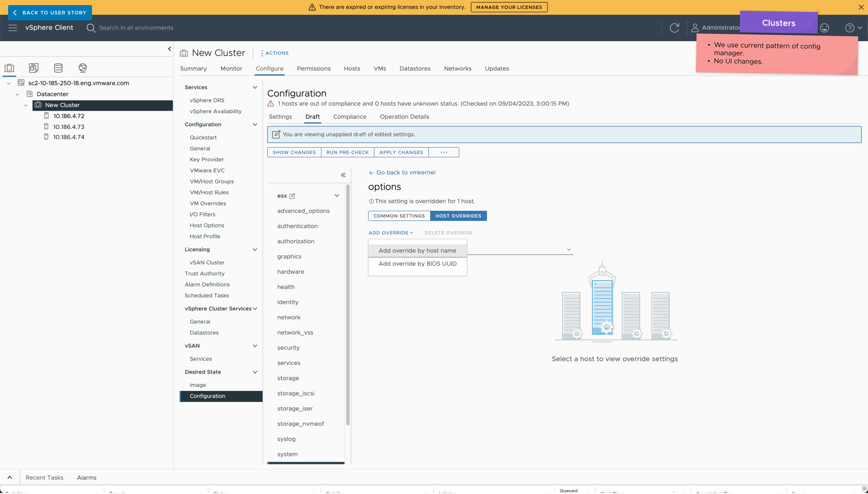The image size is (868, 494).
Task: Click the edit icon next to esx
Action: point(292,196)
